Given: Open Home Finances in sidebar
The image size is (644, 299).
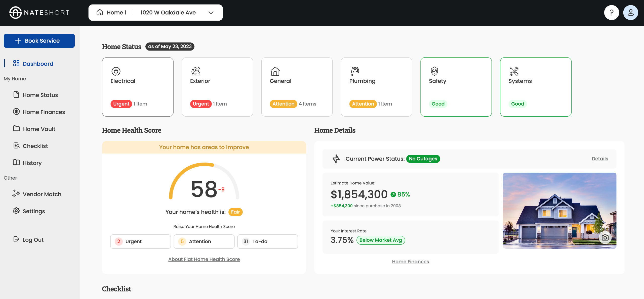Looking at the screenshot, I should [x=44, y=112].
